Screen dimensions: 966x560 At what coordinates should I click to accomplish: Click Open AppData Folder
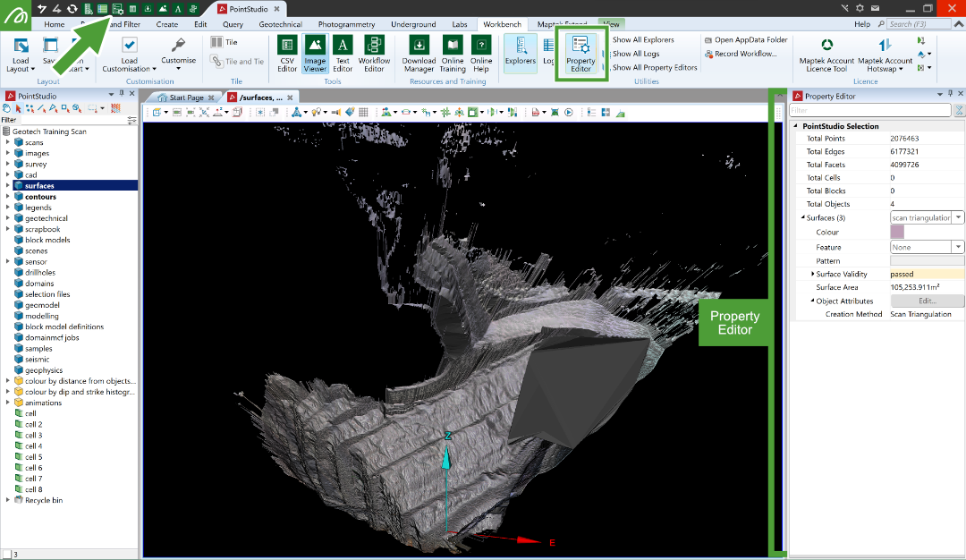click(x=750, y=40)
